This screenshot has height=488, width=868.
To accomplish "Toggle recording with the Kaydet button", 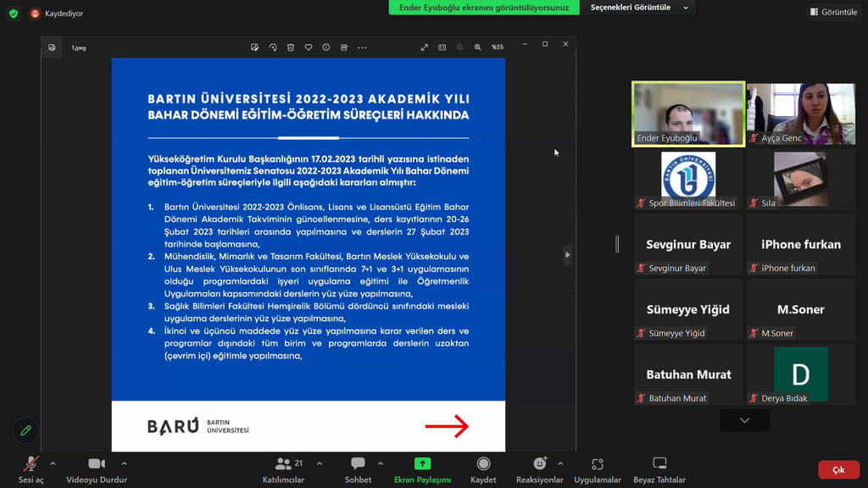I will [x=483, y=469].
